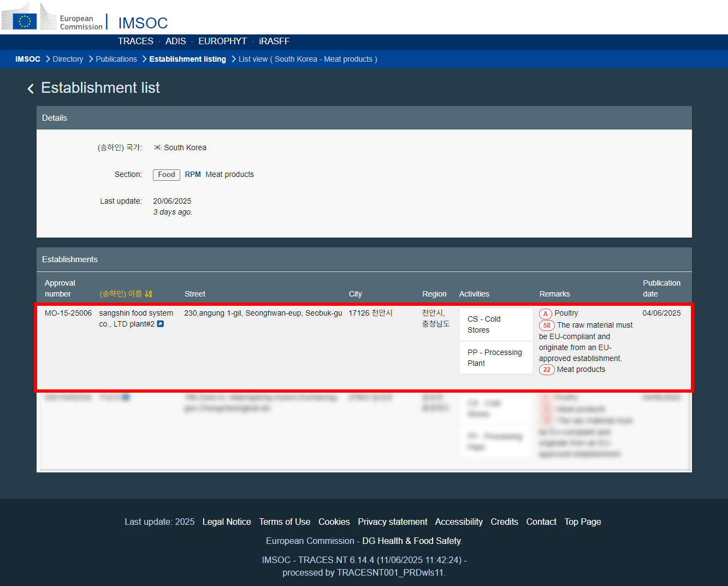Screen dimensions: 728x586
Task: Open the Privacy statement footer link
Action: pyautogui.click(x=392, y=522)
